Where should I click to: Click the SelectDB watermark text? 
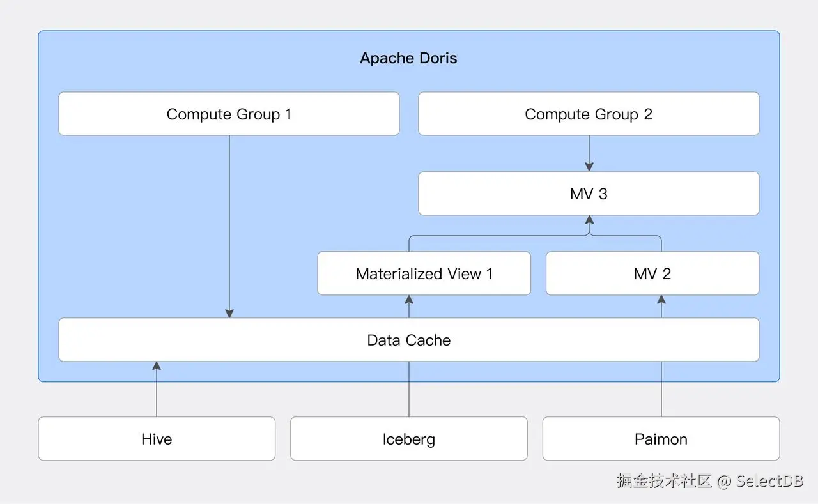click(x=710, y=480)
